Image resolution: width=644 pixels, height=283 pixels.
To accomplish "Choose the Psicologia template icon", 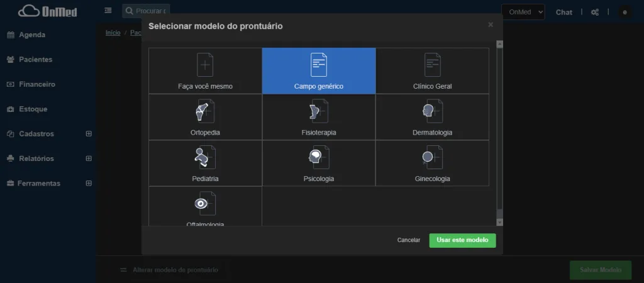I will (319, 158).
